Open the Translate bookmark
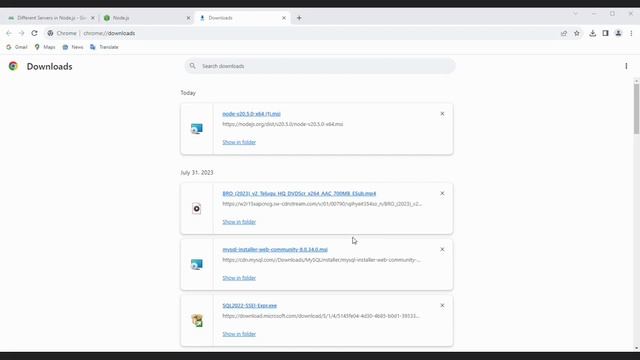640x360 pixels. pyautogui.click(x=104, y=47)
